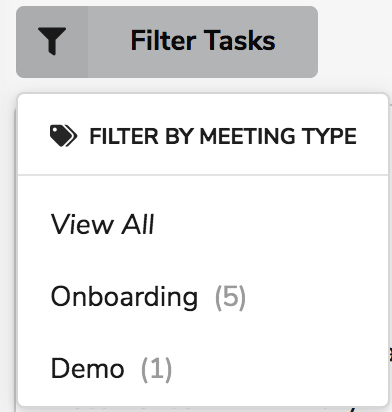This screenshot has height=412, width=392.
Task: Click the dark funnel section of Filter button
Action: coord(52,42)
